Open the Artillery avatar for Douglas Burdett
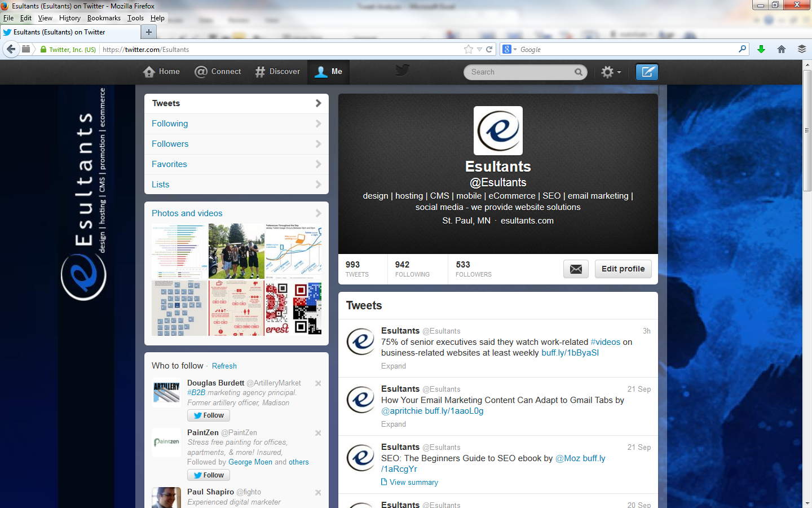This screenshot has height=508, width=812. pyautogui.click(x=166, y=393)
